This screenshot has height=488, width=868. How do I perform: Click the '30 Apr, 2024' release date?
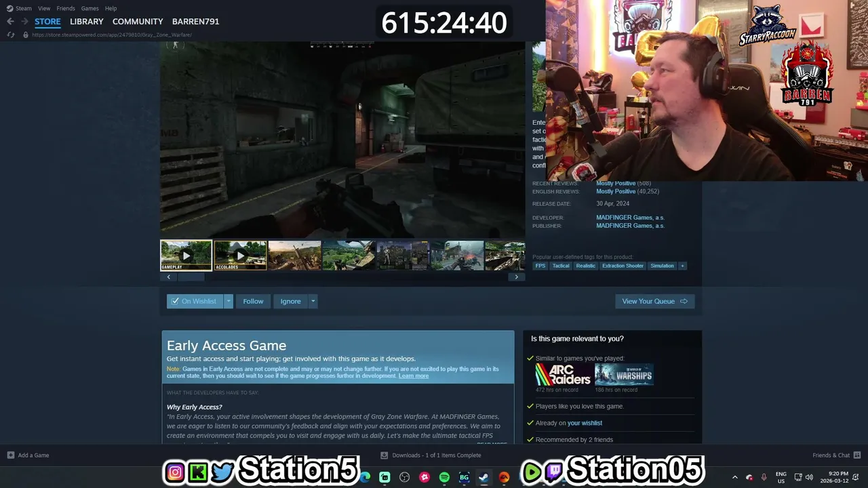[x=613, y=203]
